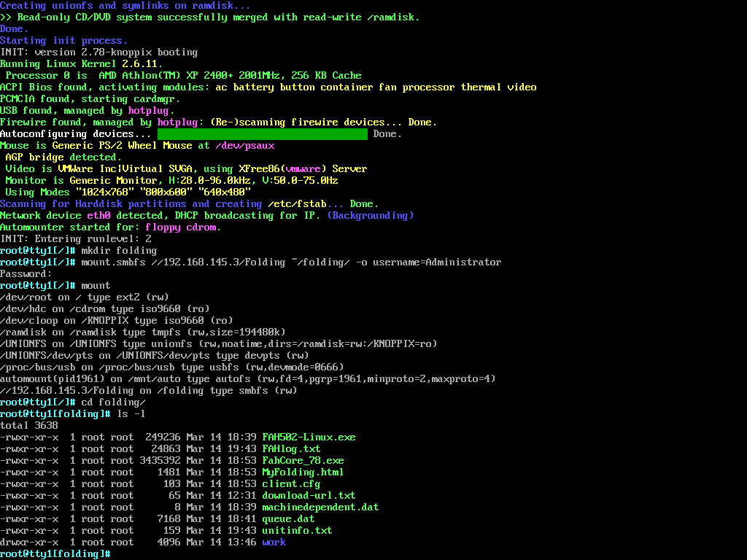747x560 pixels.
Task: Click the FAH502-Linux.exe file name
Action: 309,437
